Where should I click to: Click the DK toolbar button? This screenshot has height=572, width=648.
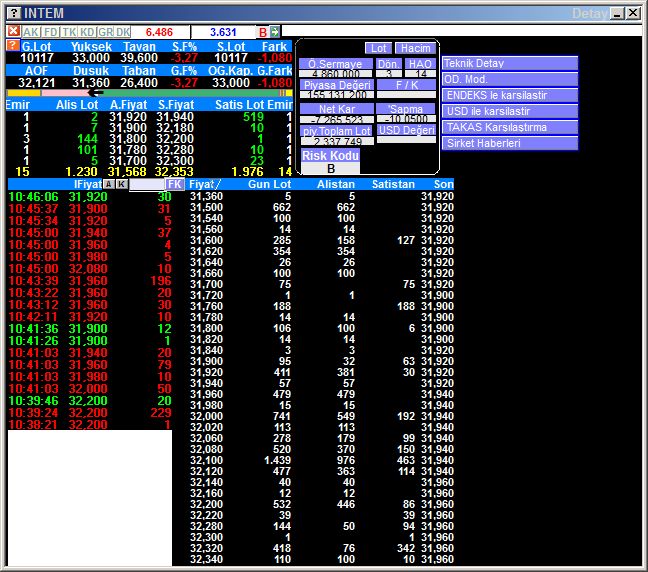tap(123, 32)
